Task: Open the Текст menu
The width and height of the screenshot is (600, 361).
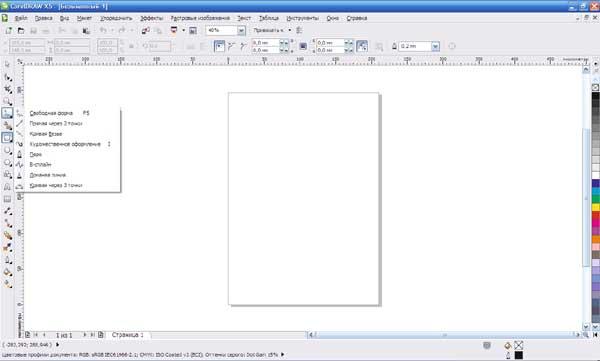Action: 244,18
